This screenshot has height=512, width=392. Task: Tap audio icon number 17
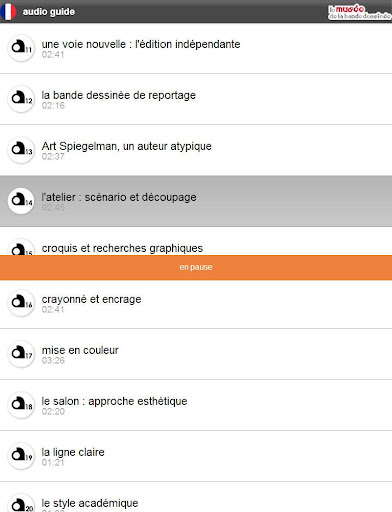(21, 354)
